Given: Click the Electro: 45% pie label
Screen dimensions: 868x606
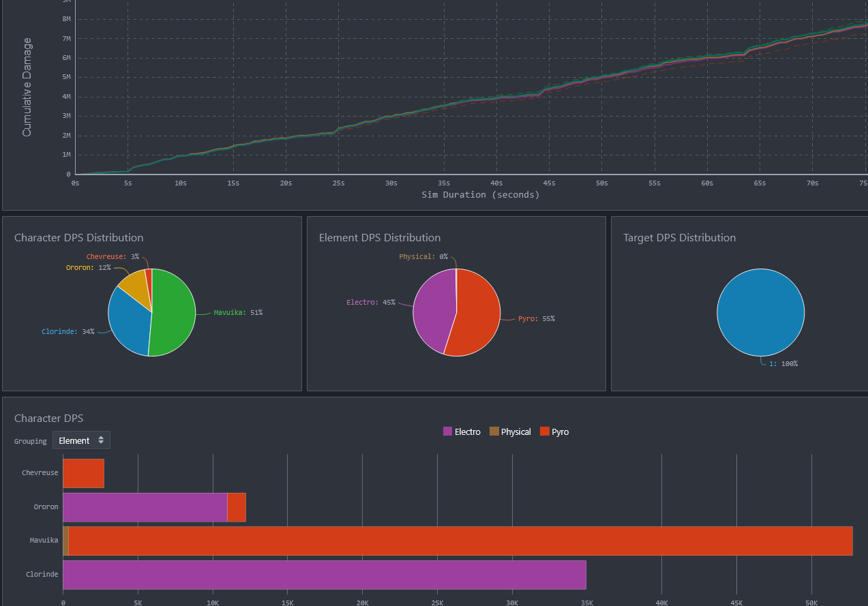Looking at the screenshot, I should tap(371, 302).
